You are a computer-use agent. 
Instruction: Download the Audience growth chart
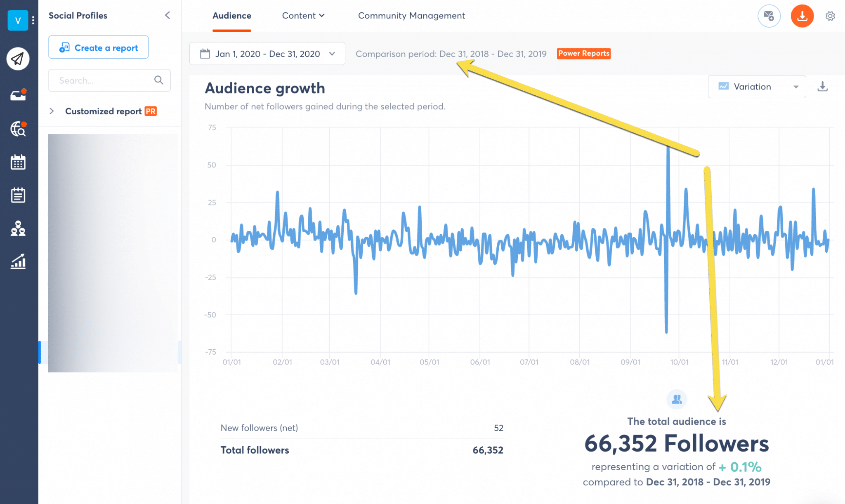coord(822,87)
